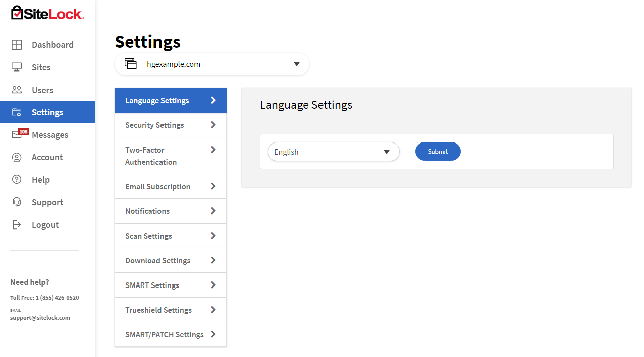Click chevron next to Notifications
Screen dimensions: 644x357
point(213,210)
